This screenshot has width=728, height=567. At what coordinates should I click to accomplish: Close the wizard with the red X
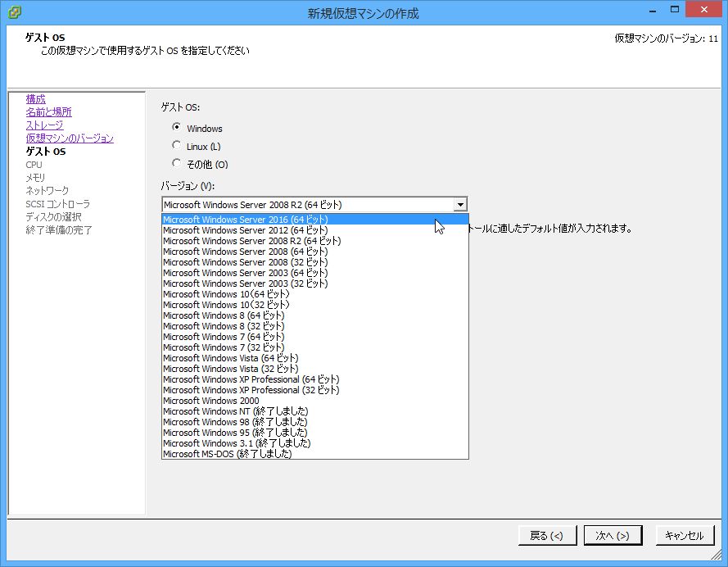coord(704,9)
